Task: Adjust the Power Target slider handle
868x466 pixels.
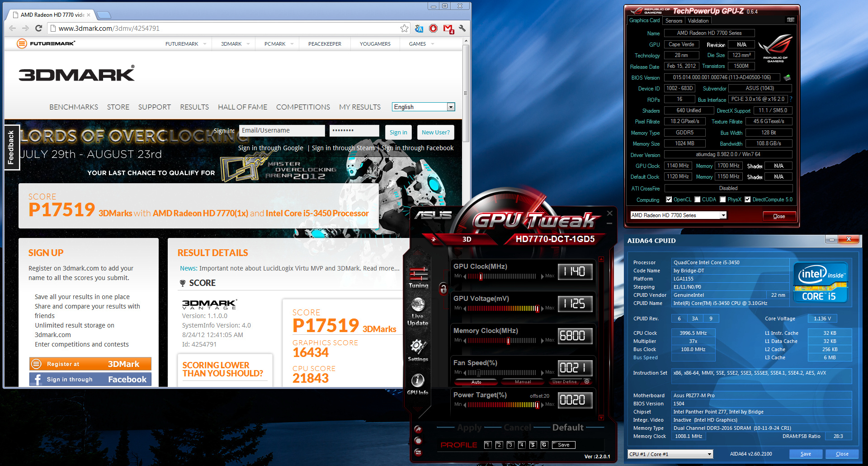Action: (537, 405)
